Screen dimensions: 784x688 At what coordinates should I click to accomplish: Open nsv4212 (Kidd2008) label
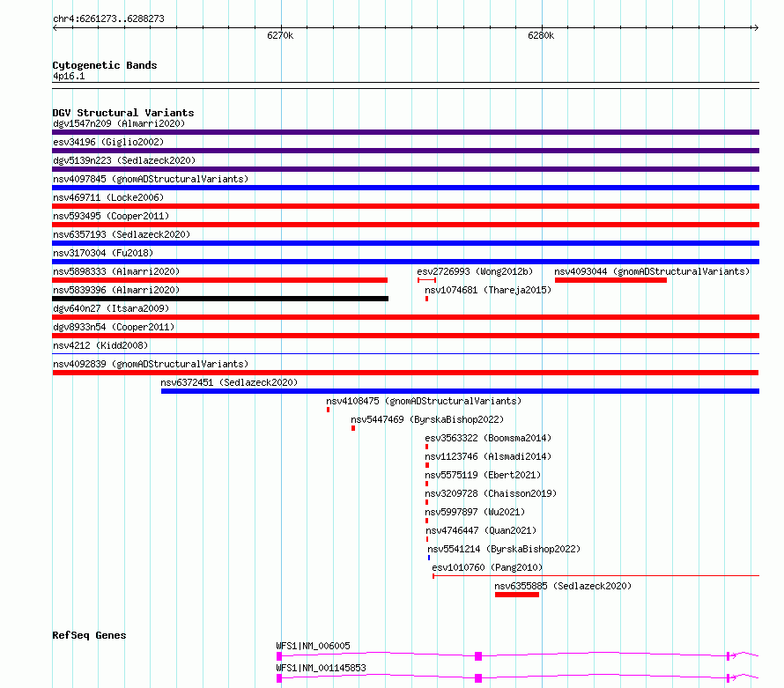coord(100,345)
